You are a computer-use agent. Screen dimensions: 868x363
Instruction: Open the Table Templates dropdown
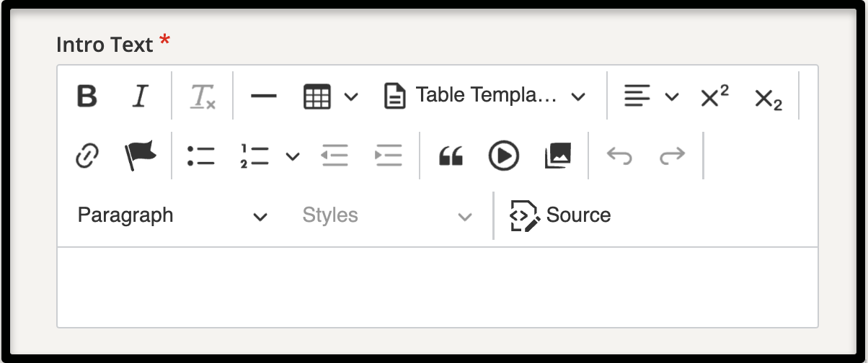(x=484, y=96)
